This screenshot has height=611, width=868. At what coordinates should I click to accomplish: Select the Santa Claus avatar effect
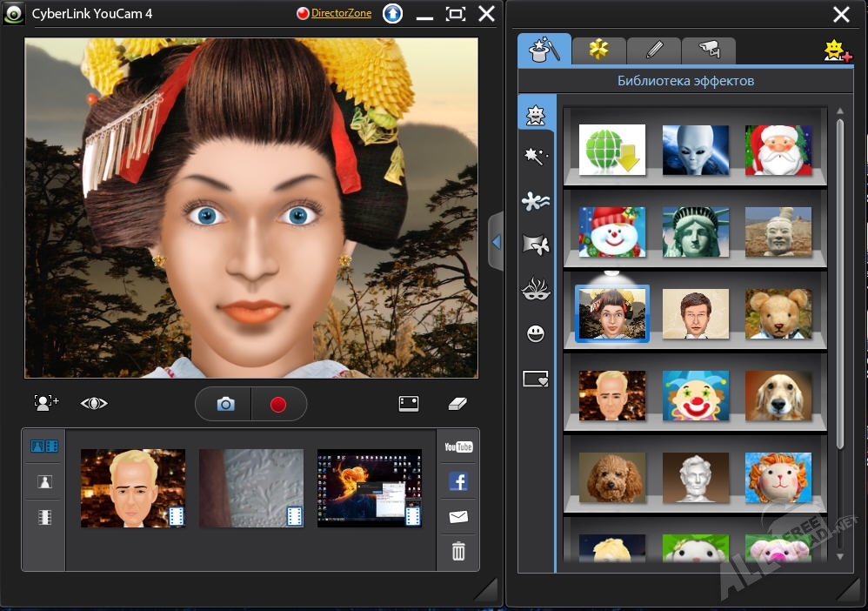(x=778, y=150)
